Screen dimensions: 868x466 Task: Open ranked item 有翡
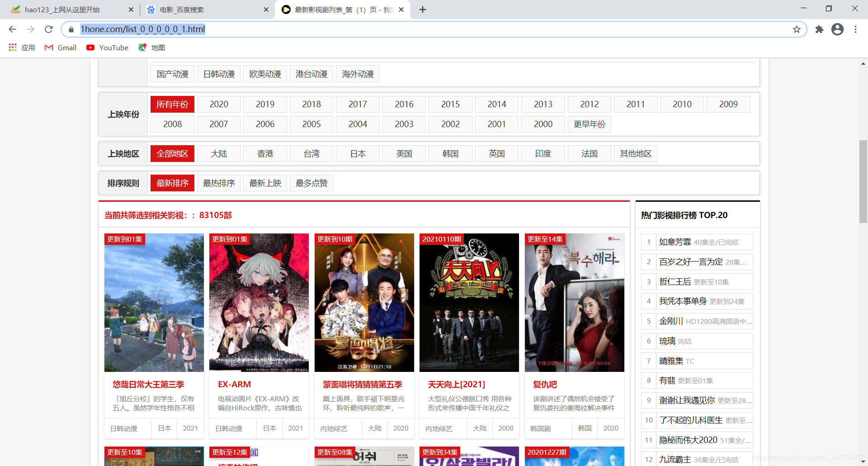[667, 380]
